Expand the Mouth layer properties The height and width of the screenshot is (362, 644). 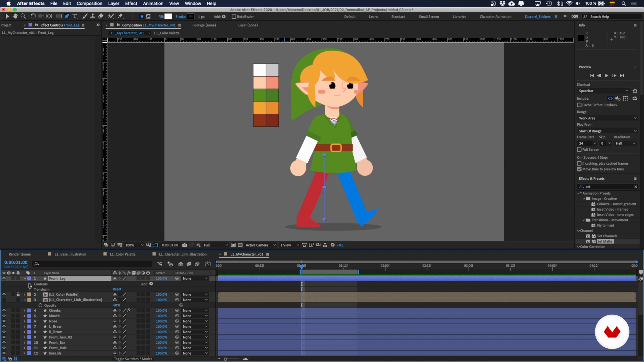(x=24, y=316)
